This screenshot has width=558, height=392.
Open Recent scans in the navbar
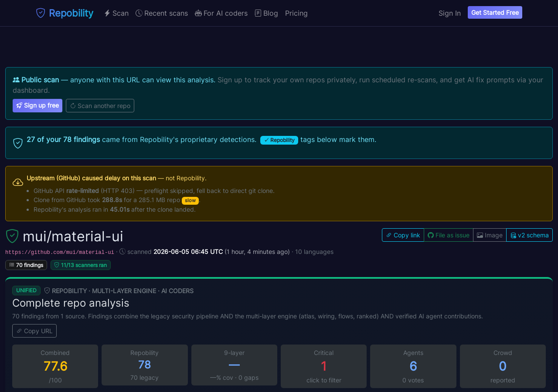tap(162, 13)
